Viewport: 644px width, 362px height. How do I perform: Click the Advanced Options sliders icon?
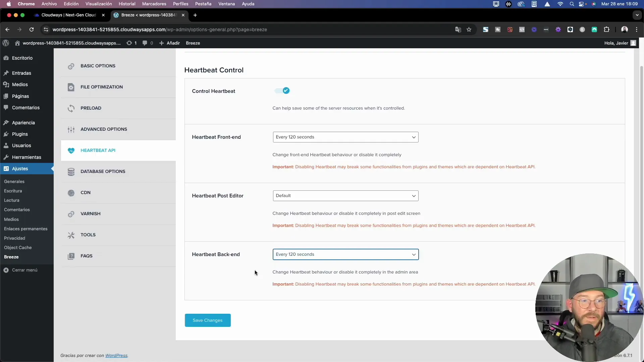tap(71, 129)
